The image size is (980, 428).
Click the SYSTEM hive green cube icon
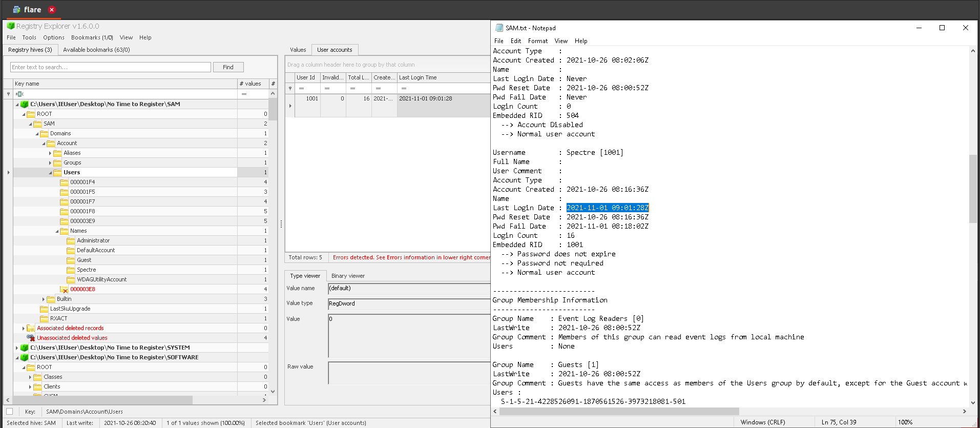click(24, 348)
